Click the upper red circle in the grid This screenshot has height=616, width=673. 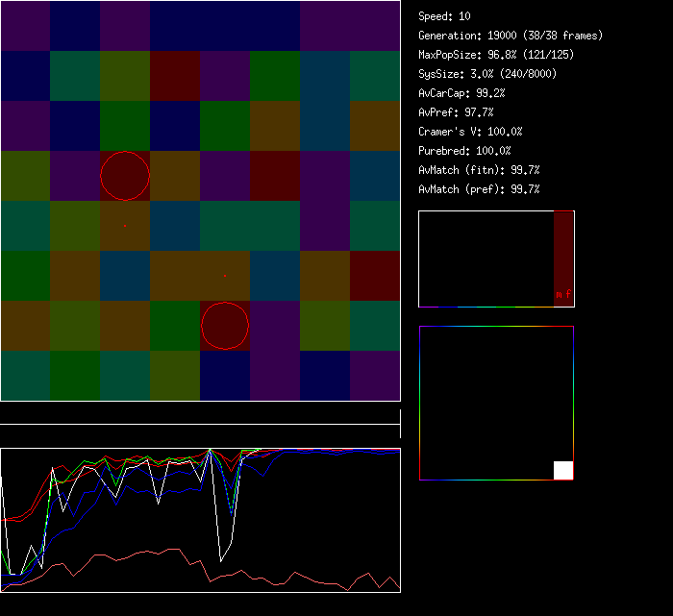pyautogui.click(x=125, y=176)
